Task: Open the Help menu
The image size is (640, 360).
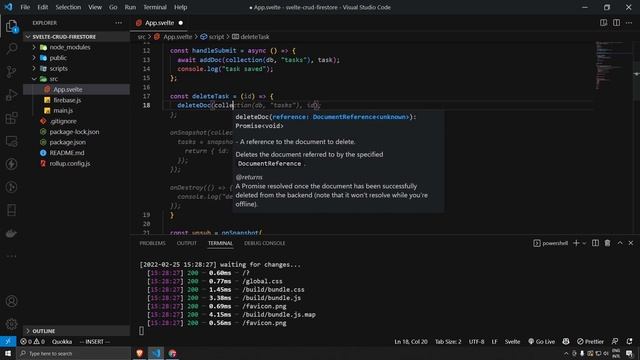Action: tap(180, 7)
